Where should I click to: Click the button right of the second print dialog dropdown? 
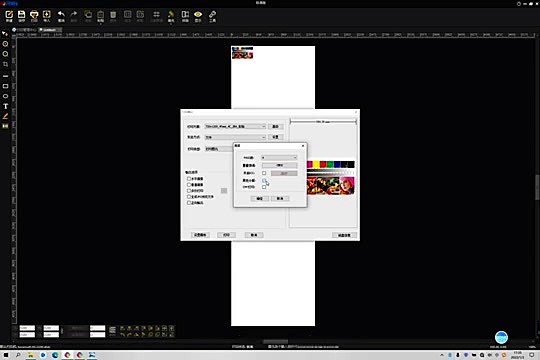point(276,137)
